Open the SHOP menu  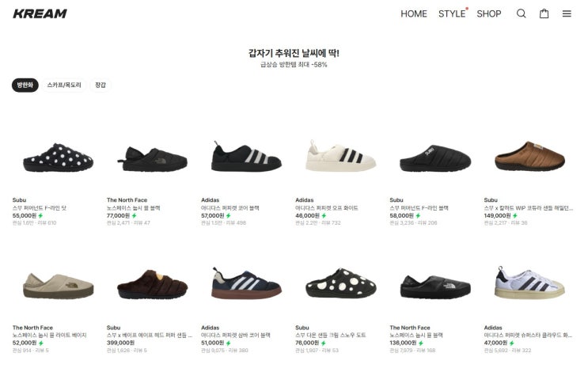coord(488,14)
